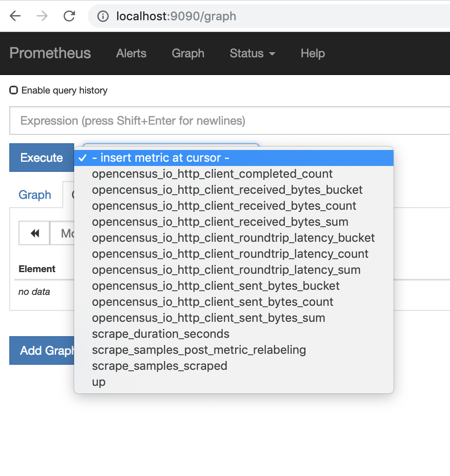Select opencensus_io_http_client_roundtrip_latency_bucket

click(234, 238)
